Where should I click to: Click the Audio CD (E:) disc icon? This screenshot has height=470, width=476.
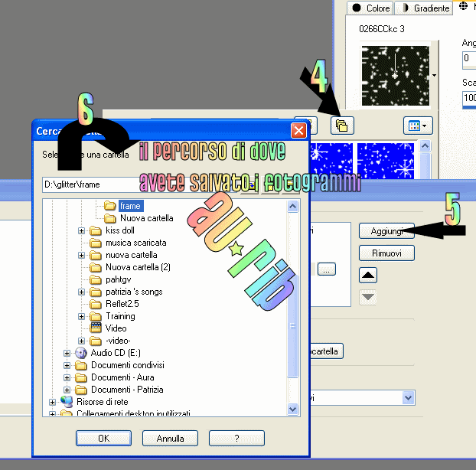81,353
